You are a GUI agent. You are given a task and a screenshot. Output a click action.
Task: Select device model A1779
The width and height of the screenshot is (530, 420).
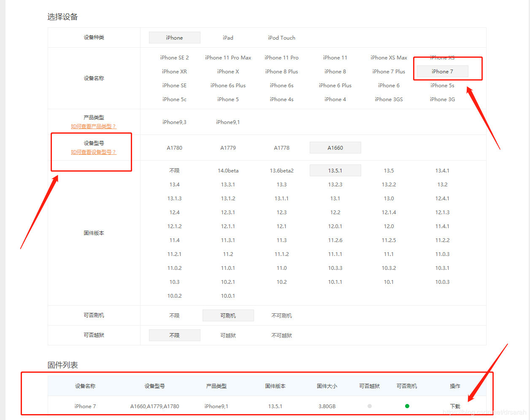[228, 148]
